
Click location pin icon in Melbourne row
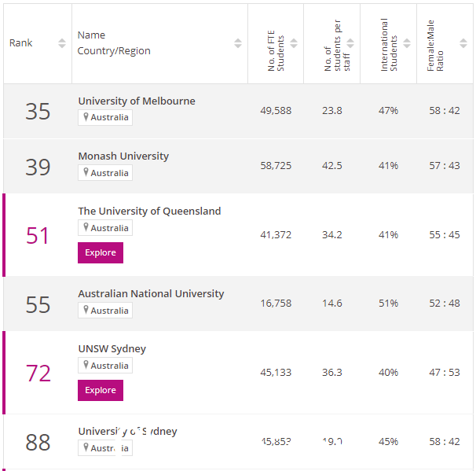tap(86, 116)
